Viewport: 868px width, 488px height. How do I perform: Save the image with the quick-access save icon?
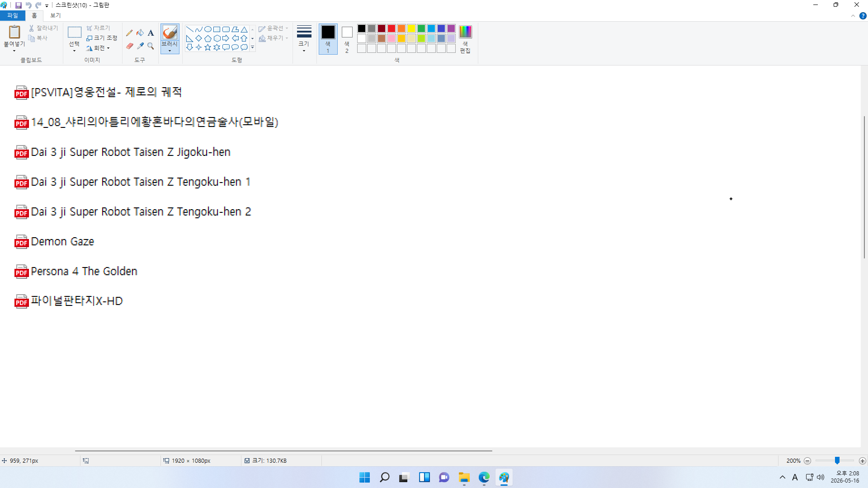pos(19,5)
